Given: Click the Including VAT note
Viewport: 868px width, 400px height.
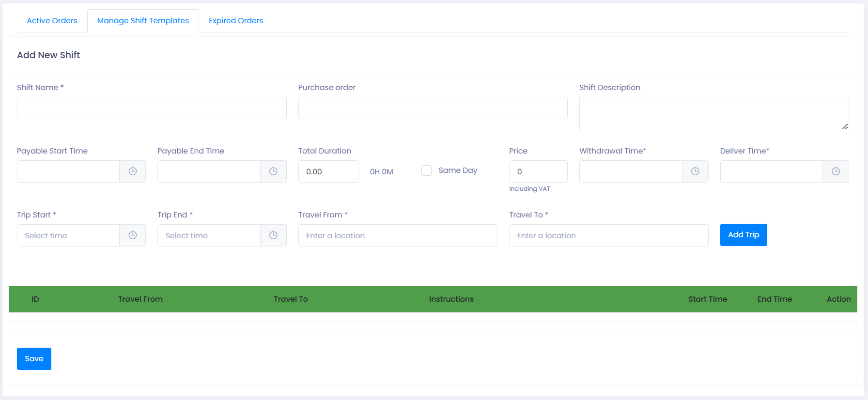Looking at the screenshot, I should pyautogui.click(x=529, y=189).
